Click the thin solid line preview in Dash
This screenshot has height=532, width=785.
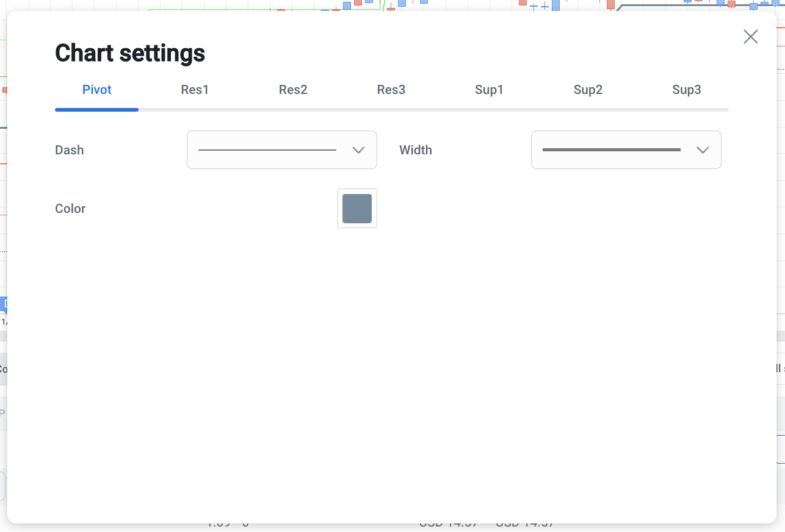click(x=267, y=150)
